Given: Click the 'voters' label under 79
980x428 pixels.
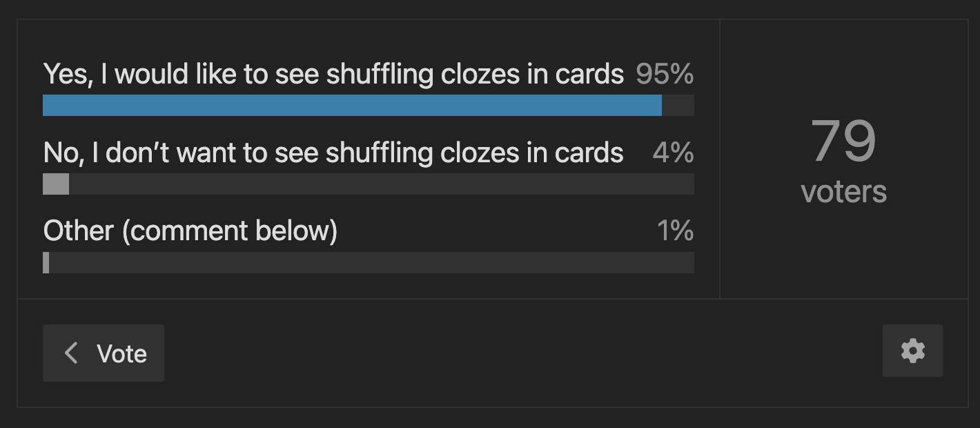Looking at the screenshot, I should point(843,191).
